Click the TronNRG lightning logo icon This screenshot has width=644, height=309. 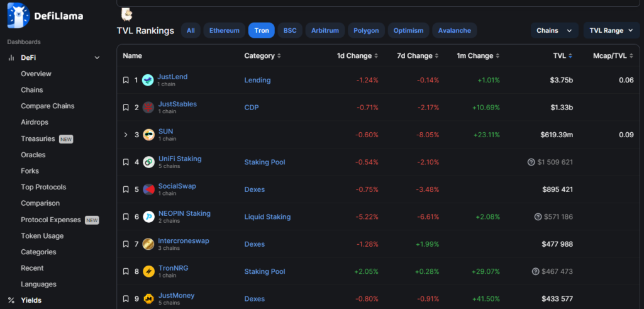148,271
